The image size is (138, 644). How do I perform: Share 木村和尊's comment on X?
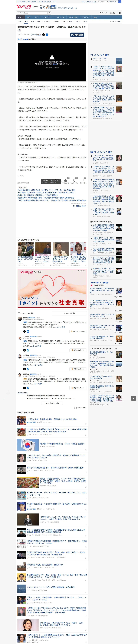pos(24,350)
